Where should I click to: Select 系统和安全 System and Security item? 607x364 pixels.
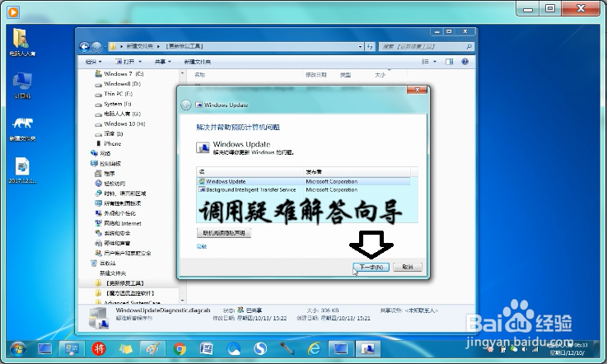pyautogui.click(x=113, y=233)
